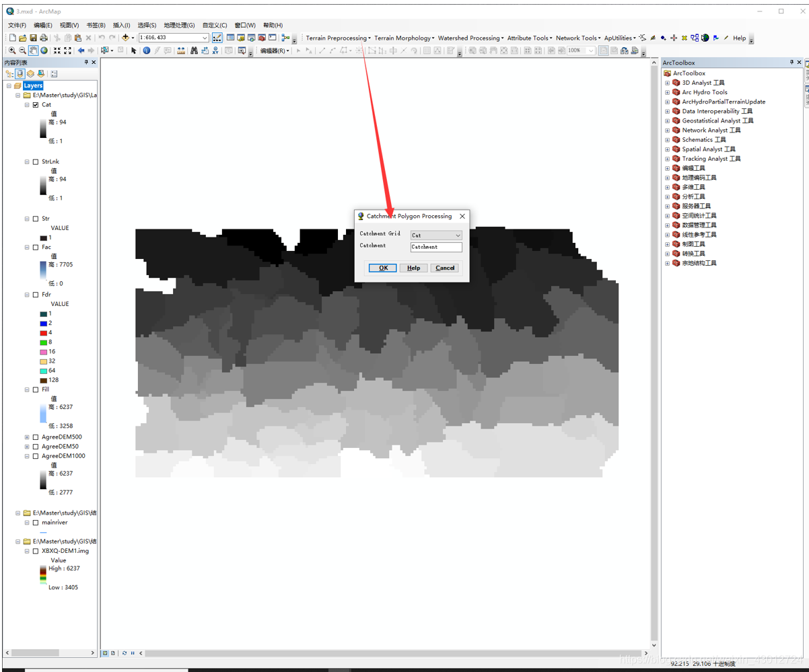Click the Fac layer blue color ramp
The image size is (809, 672).
(x=43, y=270)
